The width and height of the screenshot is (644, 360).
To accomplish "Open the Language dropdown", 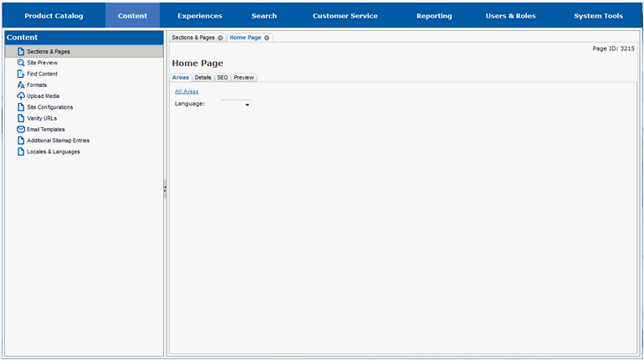I will [x=236, y=104].
